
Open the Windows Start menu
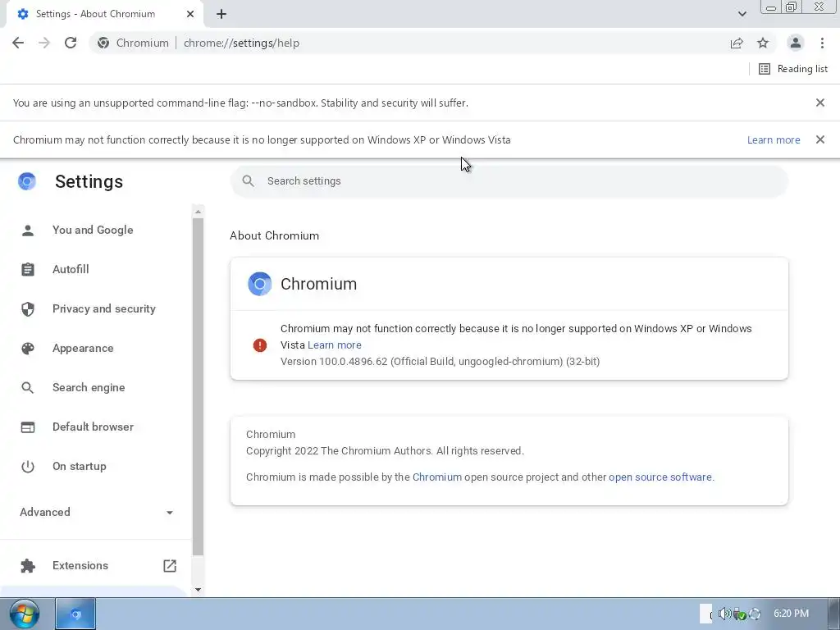point(24,614)
